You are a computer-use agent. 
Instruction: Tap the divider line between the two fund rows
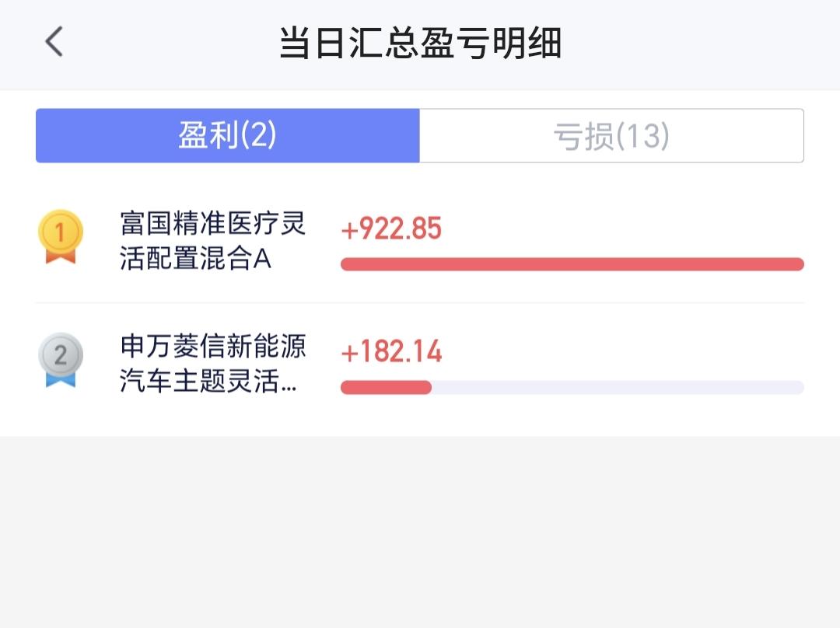pyautogui.click(x=420, y=303)
